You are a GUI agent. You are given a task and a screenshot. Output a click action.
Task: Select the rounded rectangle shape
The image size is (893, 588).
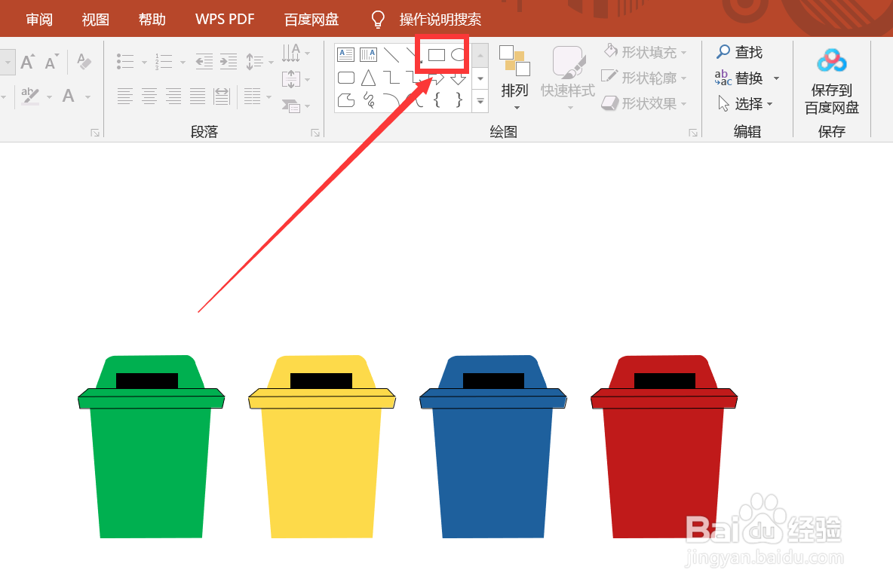(346, 78)
